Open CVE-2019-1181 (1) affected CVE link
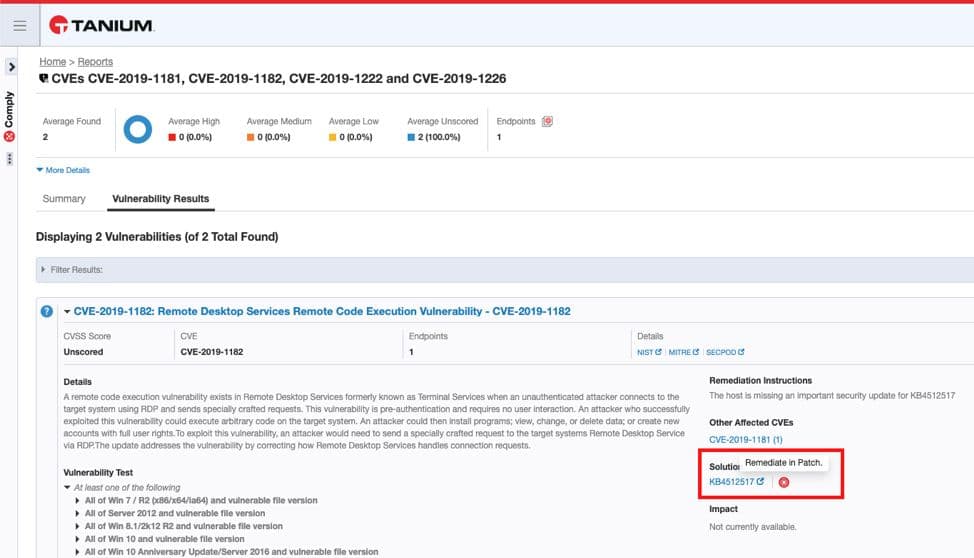974x558 pixels. coord(745,439)
